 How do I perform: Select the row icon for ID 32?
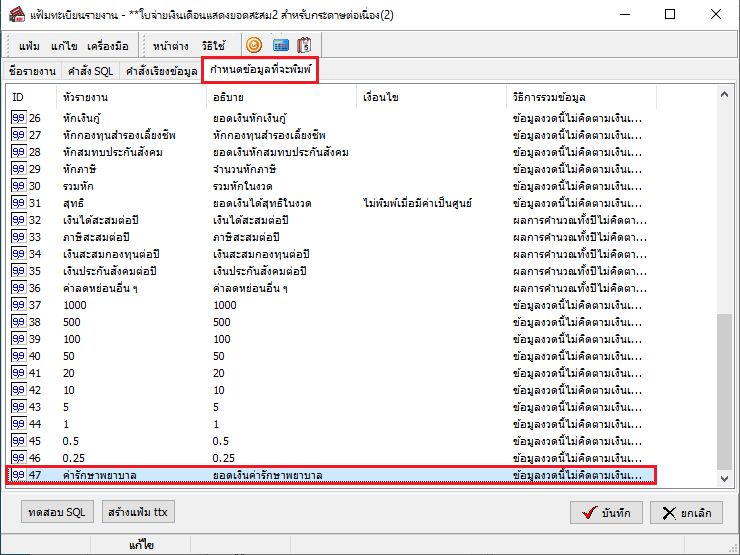click(x=18, y=219)
